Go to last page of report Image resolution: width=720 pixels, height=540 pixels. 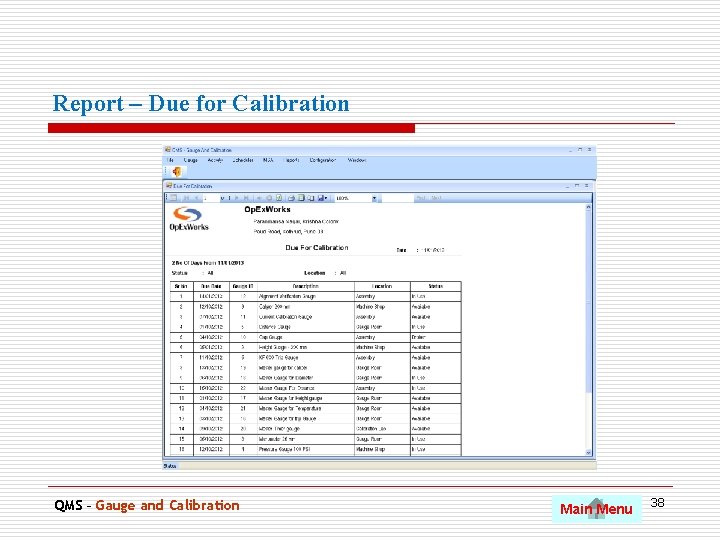tap(246, 198)
